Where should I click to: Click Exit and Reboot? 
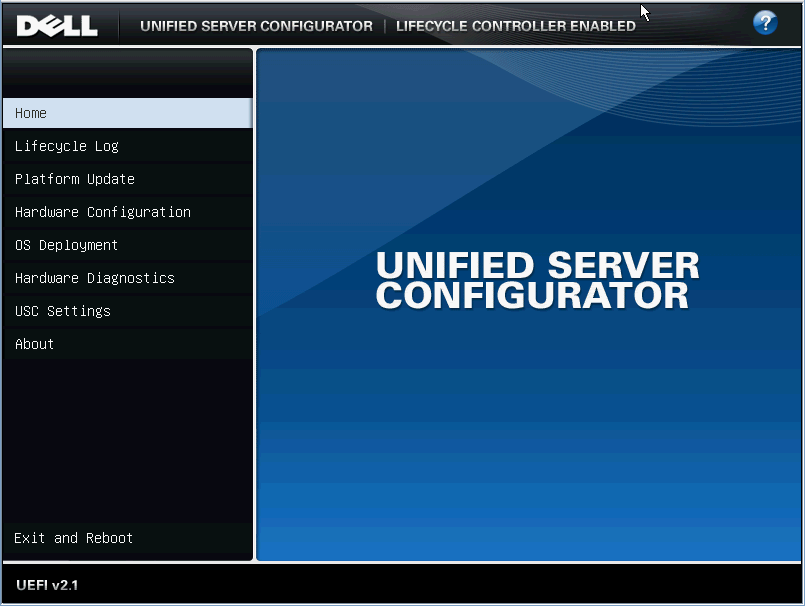128,538
